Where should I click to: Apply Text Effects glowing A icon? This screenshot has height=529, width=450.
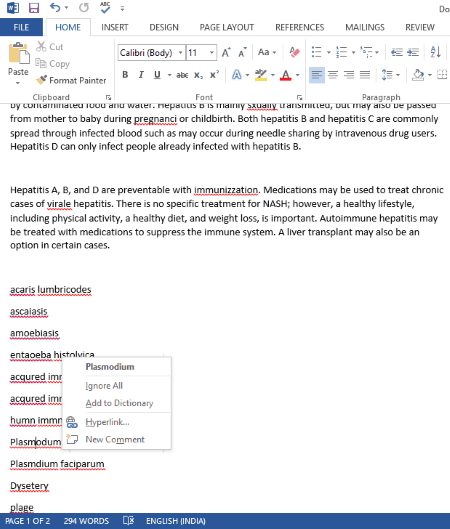237,75
